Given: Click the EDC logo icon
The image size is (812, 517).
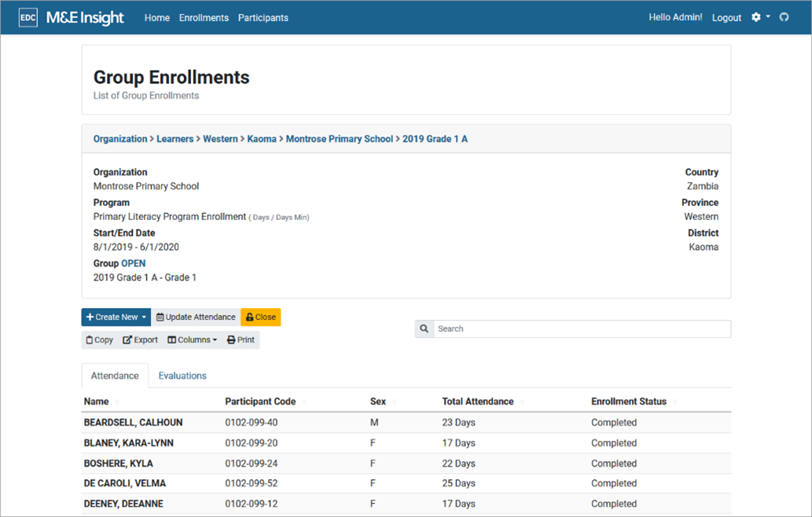Looking at the screenshot, I should 28,17.
